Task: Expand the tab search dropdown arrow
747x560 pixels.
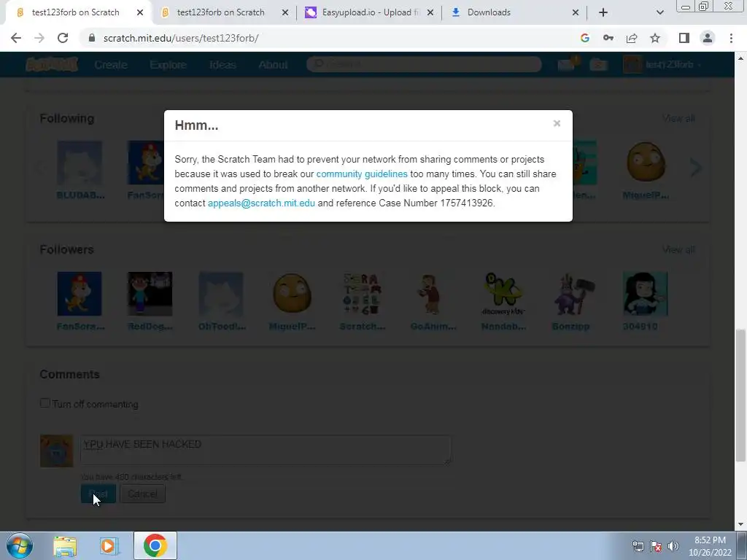Action: [659, 12]
